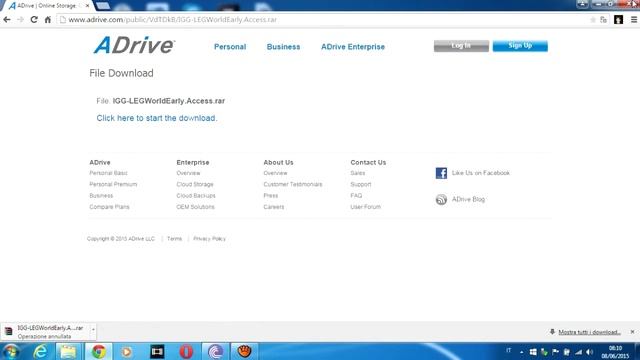Open the Support contact link
640x360 pixels.
361,184
